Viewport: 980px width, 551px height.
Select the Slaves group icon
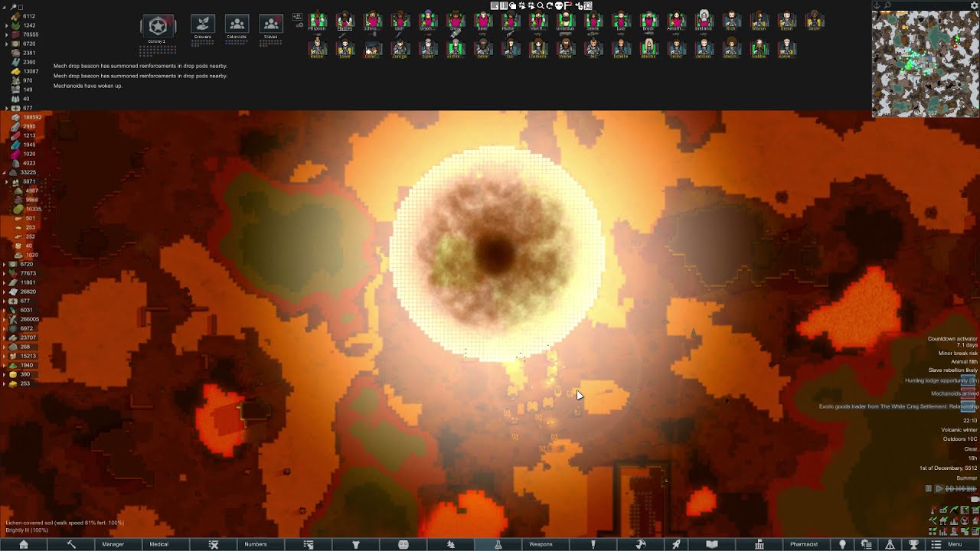pos(270,24)
